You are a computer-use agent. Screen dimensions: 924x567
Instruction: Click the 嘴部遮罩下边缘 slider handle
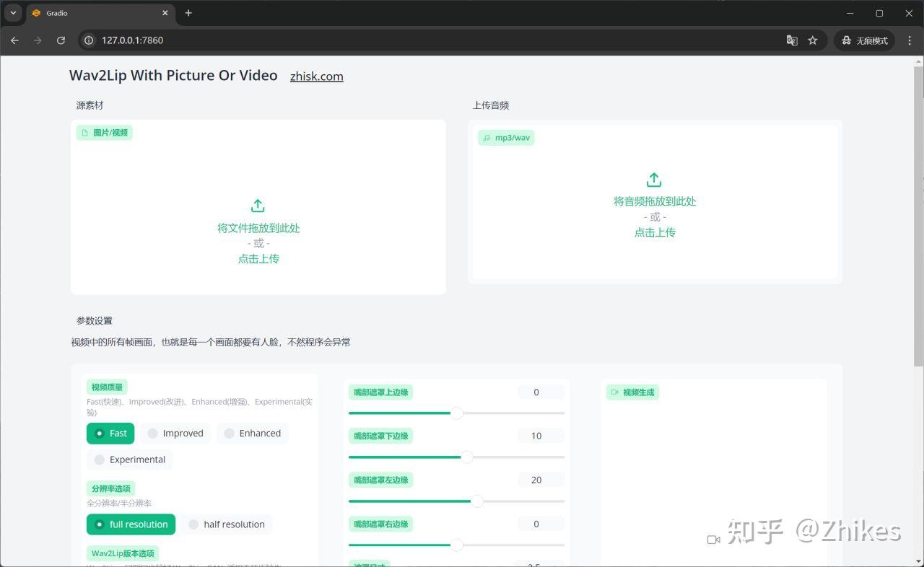(x=467, y=457)
